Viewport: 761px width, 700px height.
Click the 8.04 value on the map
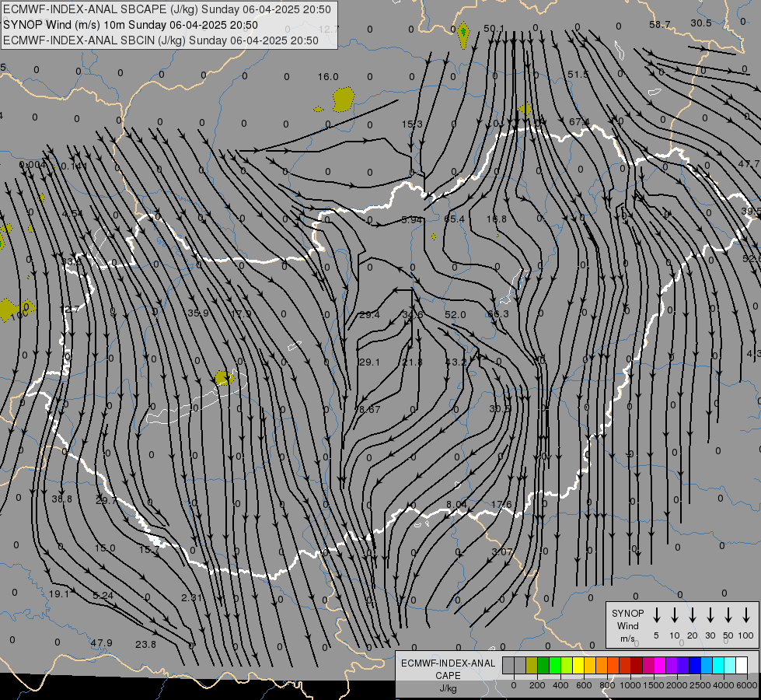click(456, 504)
